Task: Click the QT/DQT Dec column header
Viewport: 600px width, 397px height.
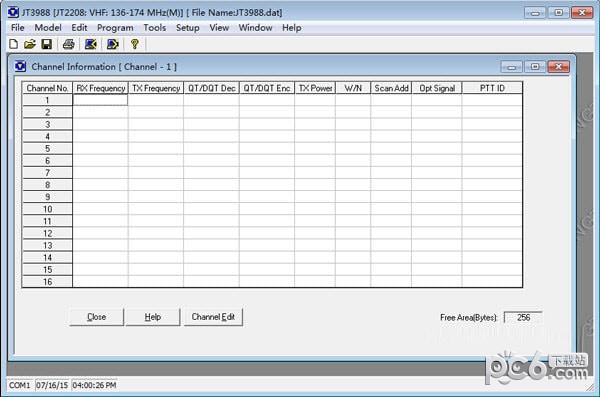Action: tap(212, 88)
